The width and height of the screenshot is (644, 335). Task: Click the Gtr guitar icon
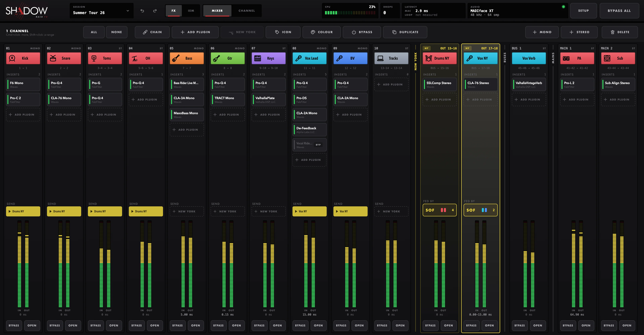tap(217, 58)
